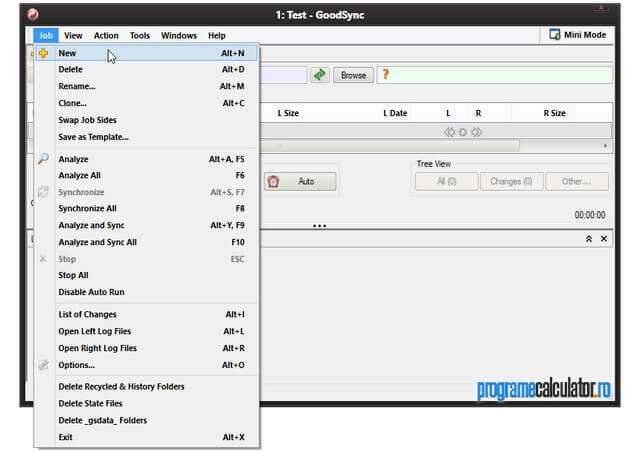This screenshot has width=640, height=454.
Task: Click the R Size column header
Action: (x=554, y=113)
